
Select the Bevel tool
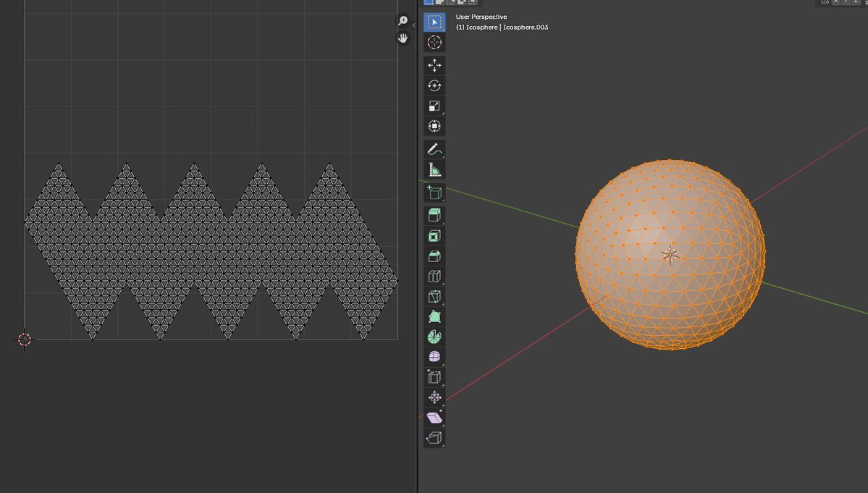(x=434, y=256)
